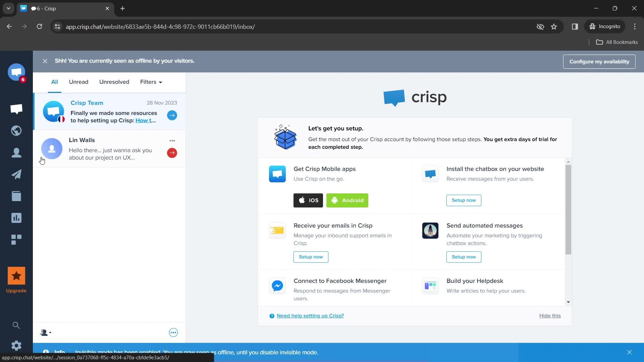
Task: Open the analytics/stats icon
Action: (x=16, y=218)
